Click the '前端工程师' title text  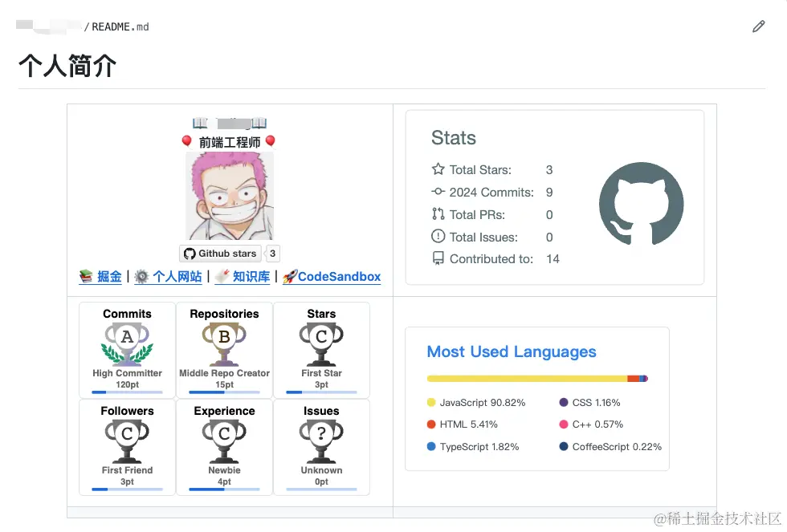coord(230,142)
